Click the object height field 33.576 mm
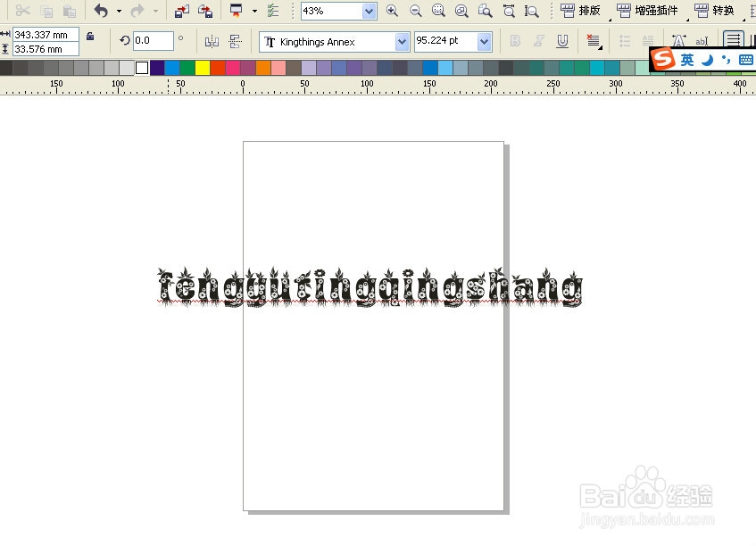Viewport: 756px width, 546px height. (x=46, y=49)
